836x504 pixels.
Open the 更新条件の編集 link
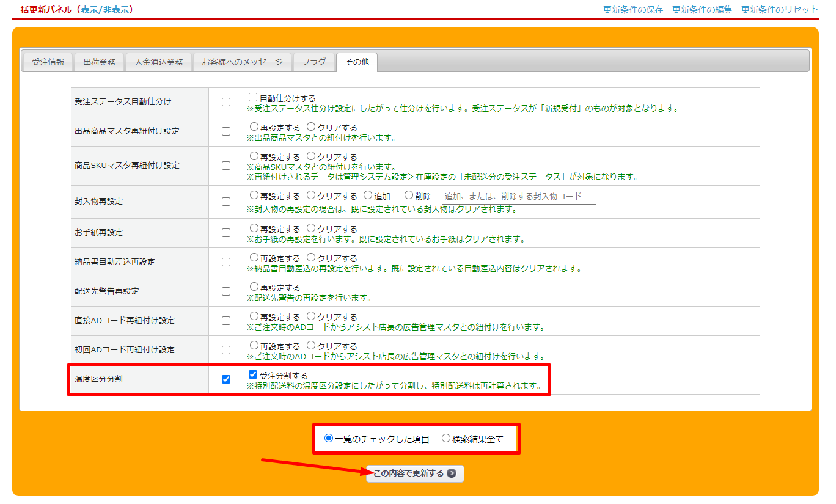(702, 10)
